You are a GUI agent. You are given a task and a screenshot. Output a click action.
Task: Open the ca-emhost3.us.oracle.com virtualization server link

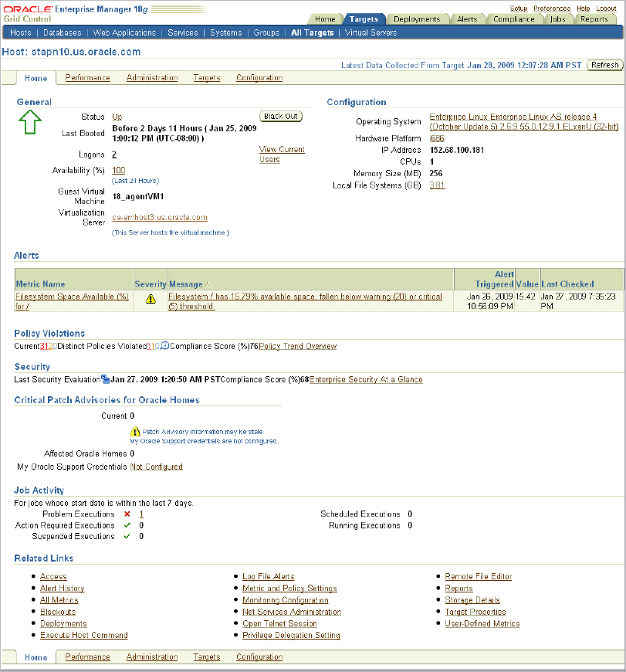coord(160,217)
